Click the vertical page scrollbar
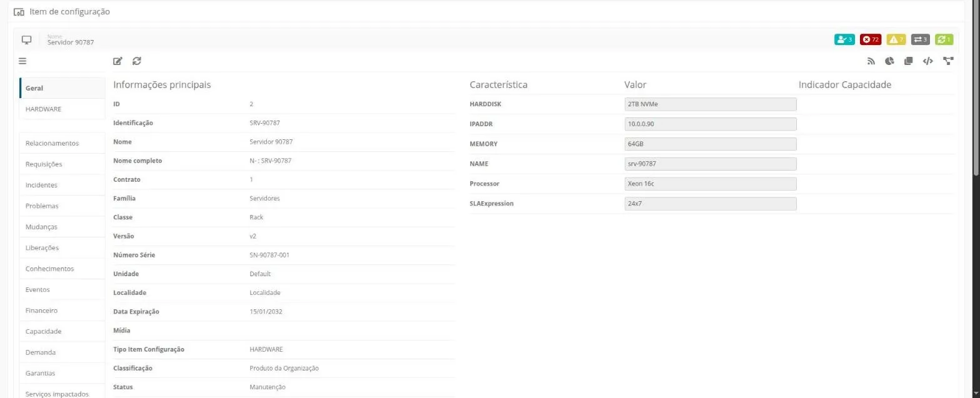Image resolution: width=980 pixels, height=398 pixels. [x=976, y=87]
